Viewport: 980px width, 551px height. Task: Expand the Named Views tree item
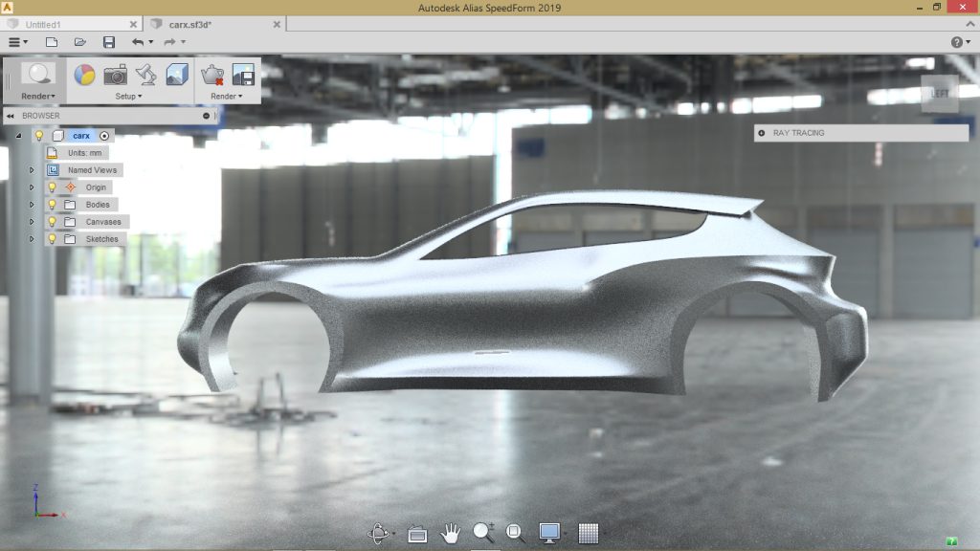[x=31, y=169]
